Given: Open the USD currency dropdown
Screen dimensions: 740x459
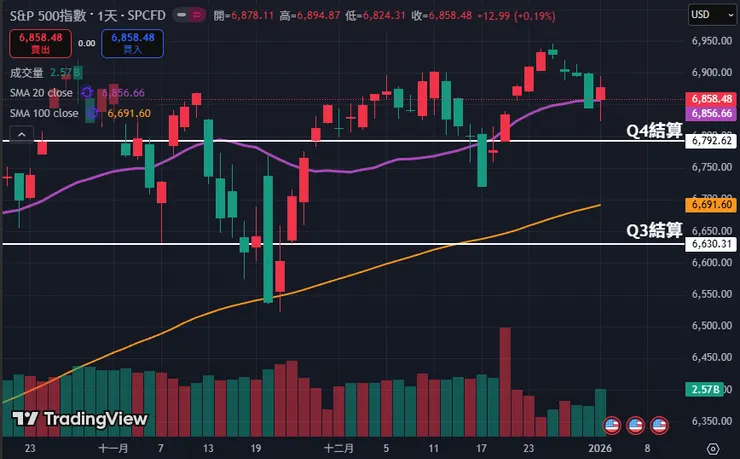Looking at the screenshot, I should [713, 15].
